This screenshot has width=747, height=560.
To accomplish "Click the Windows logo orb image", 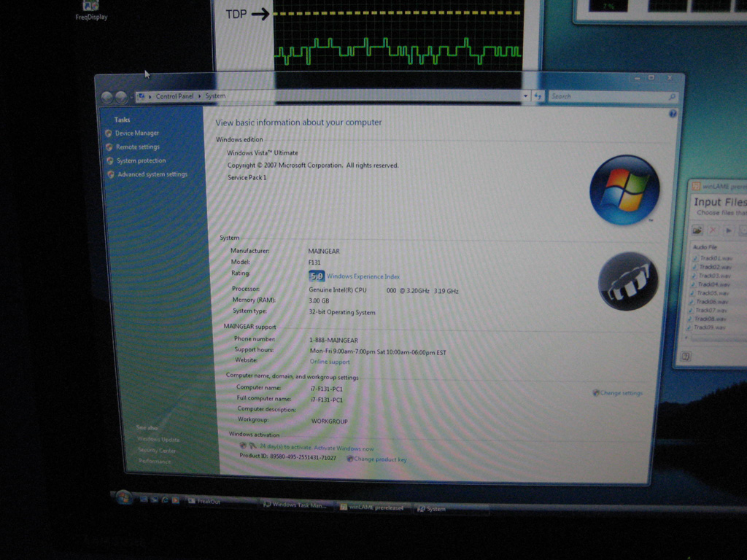I will coord(624,190).
